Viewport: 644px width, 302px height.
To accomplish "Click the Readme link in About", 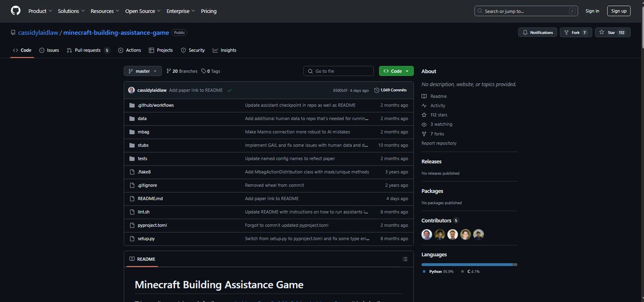I will [434, 97].
